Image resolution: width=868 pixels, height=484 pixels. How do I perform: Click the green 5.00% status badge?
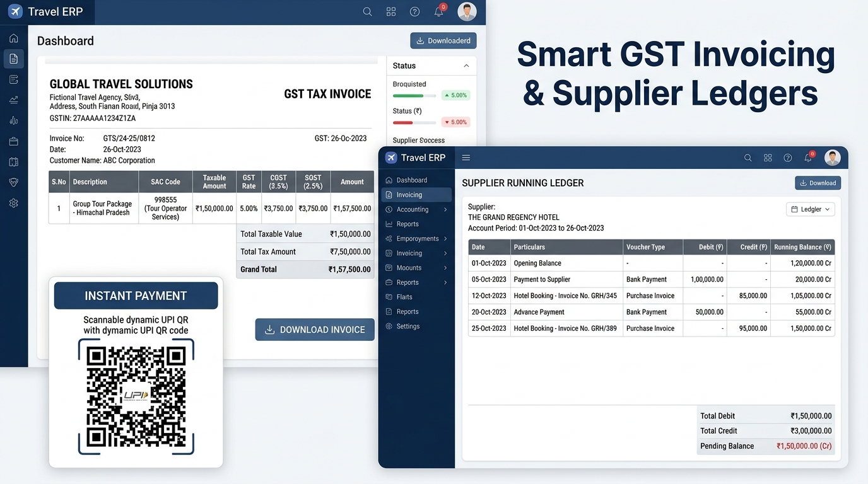[455, 95]
